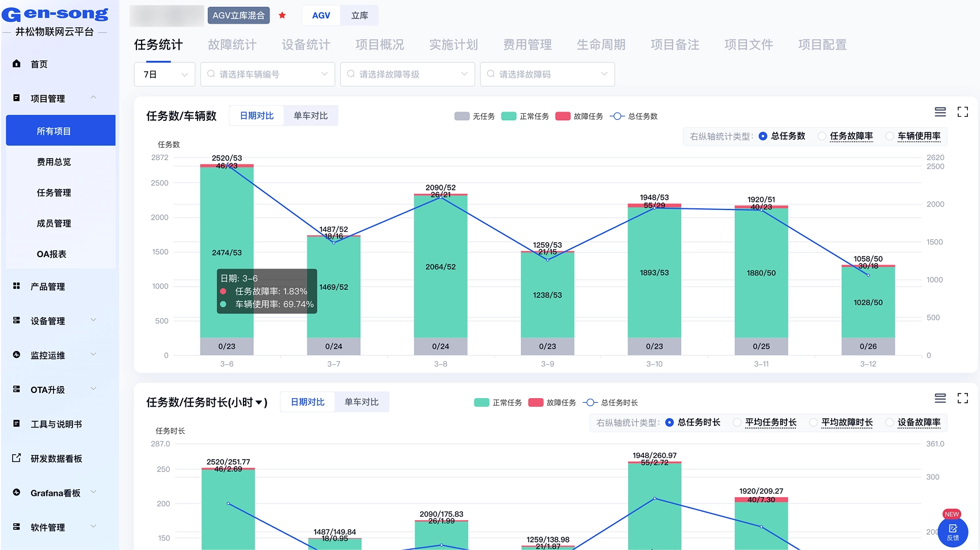
Task: Click the 产品管理 grid icon
Action: coord(17,287)
